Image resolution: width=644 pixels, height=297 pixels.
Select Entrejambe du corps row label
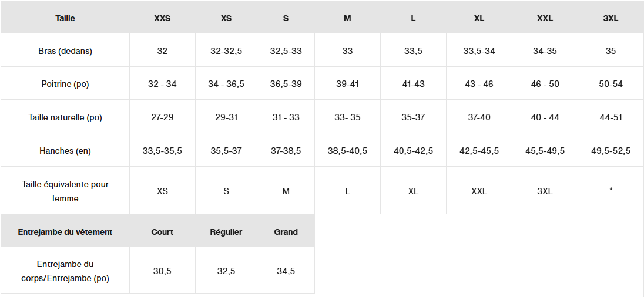click(x=65, y=271)
